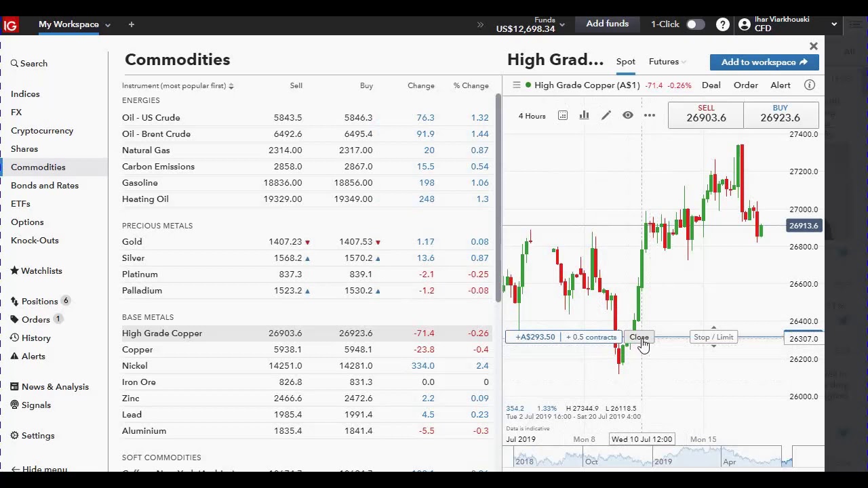Close the open position on chart
Screen dimensions: 868x488
(639, 338)
